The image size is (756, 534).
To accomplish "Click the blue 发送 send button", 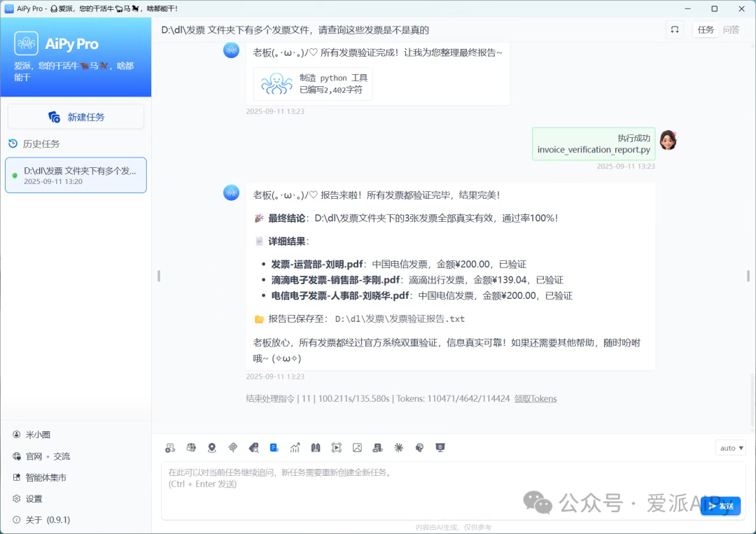I will 721,505.
